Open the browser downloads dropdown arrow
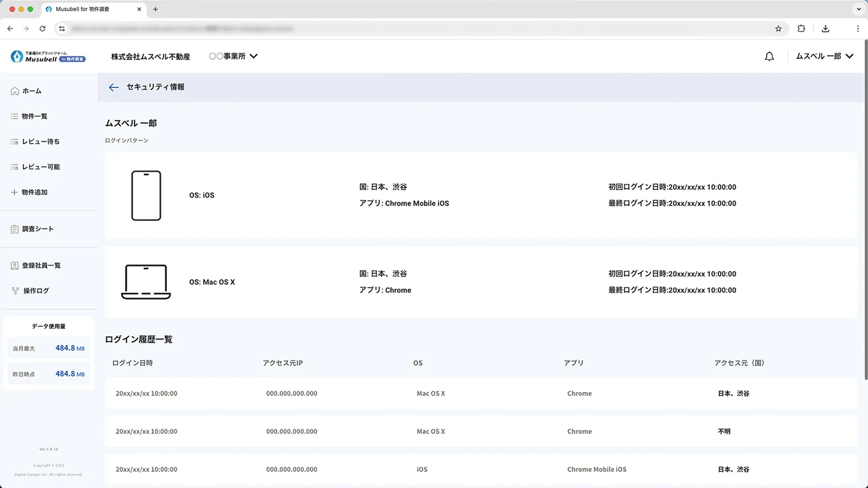Screen dimensions: 868x488 pos(826,28)
